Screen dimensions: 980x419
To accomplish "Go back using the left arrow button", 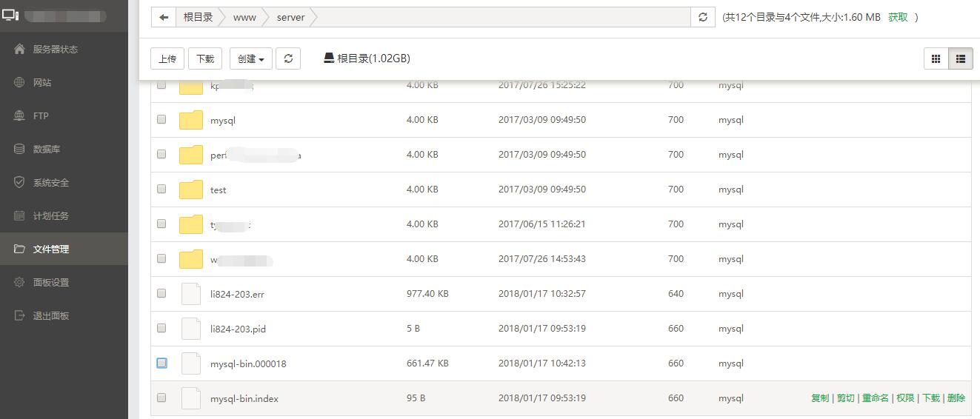I will coord(164,17).
